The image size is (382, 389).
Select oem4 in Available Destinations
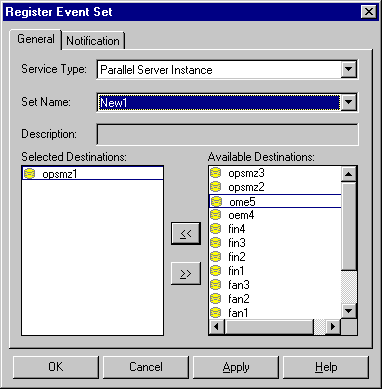pyautogui.click(x=275, y=215)
